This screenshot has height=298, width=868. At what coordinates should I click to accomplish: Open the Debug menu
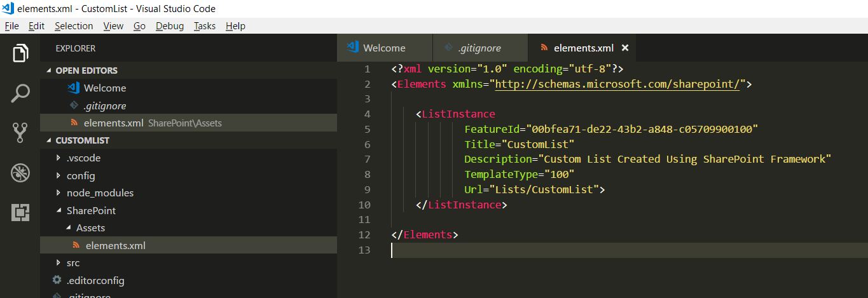170,26
